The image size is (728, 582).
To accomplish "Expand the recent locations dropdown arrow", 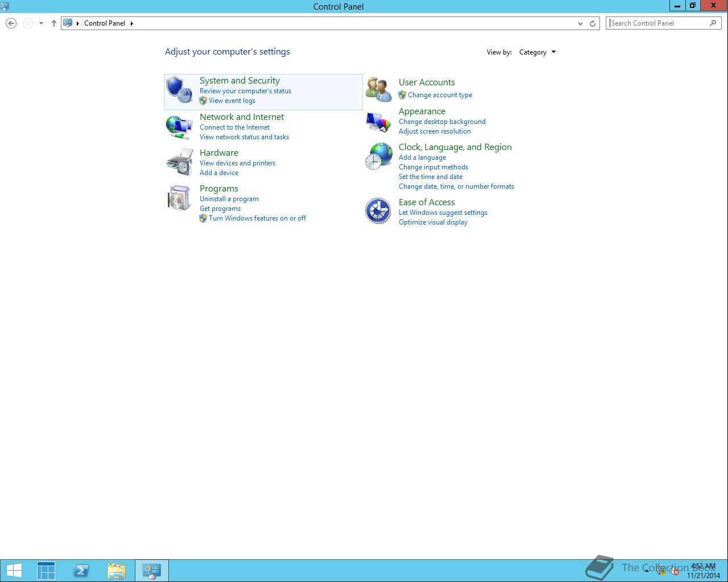I will coord(41,23).
